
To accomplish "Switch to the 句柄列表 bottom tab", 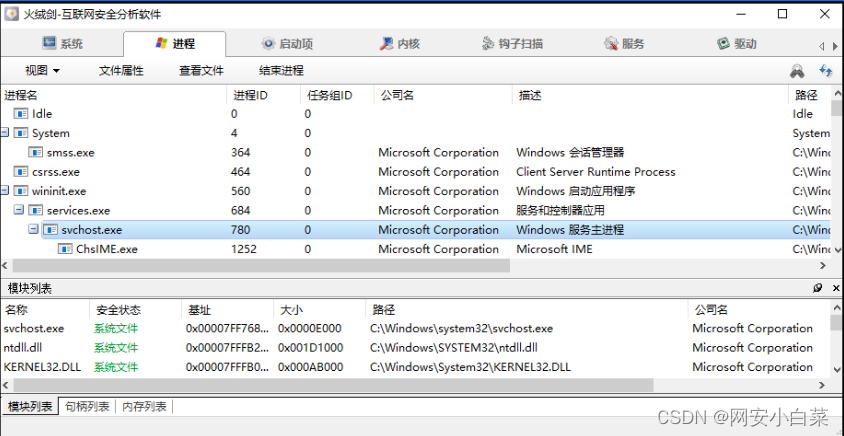I will [x=87, y=406].
